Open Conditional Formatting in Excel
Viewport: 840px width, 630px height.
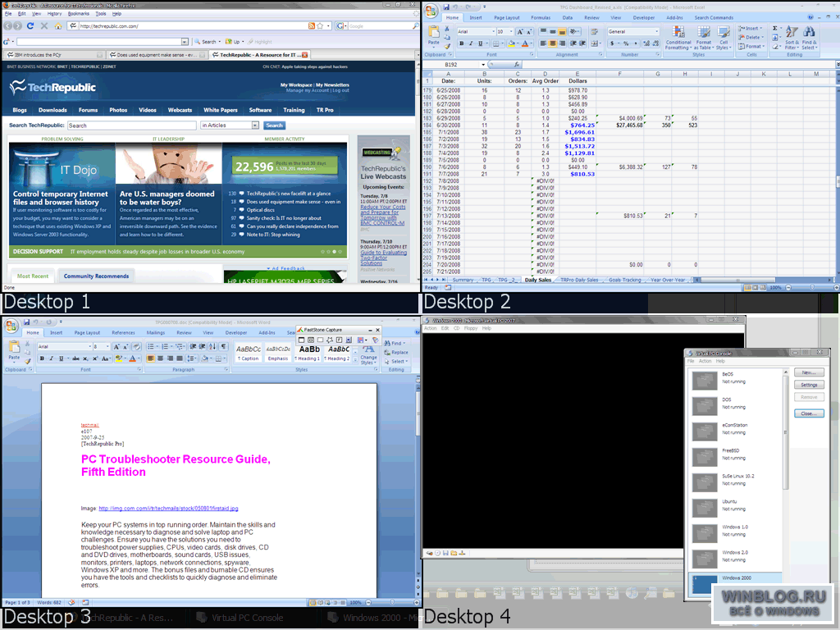(x=678, y=38)
